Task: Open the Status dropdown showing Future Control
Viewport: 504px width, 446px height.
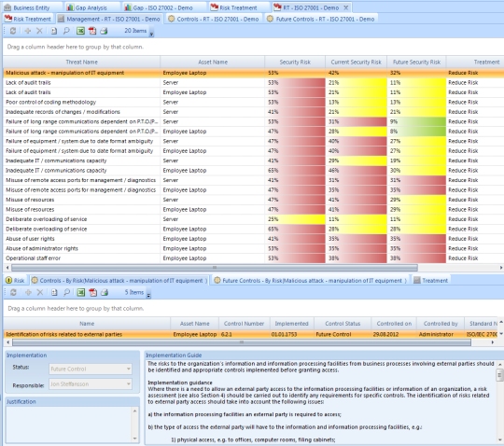Action: click(x=91, y=369)
